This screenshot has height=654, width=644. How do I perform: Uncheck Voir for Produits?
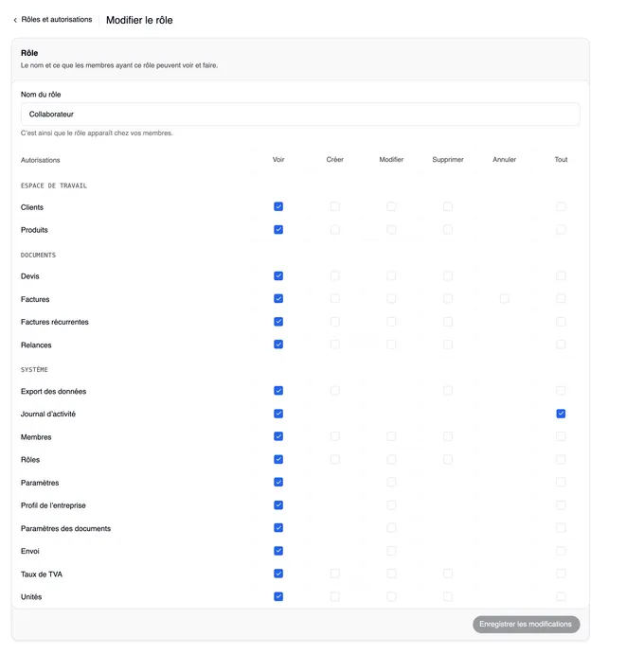pyautogui.click(x=278, y=229)
